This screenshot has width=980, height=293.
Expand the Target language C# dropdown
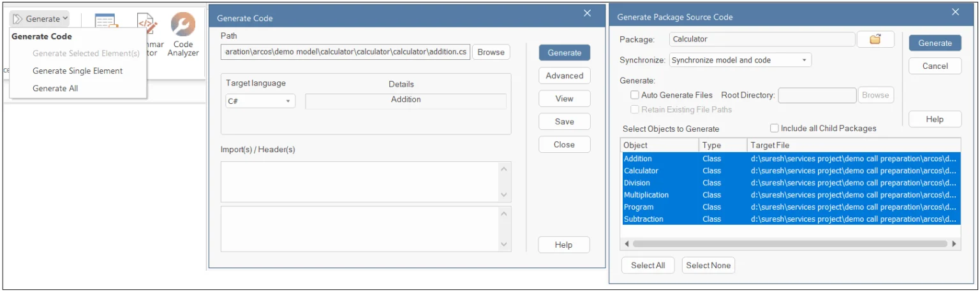(x=260, y=101)
